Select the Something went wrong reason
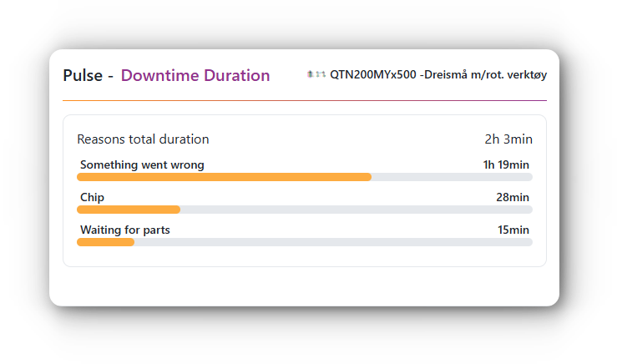The image size is (617, 364). pos(142,165)
